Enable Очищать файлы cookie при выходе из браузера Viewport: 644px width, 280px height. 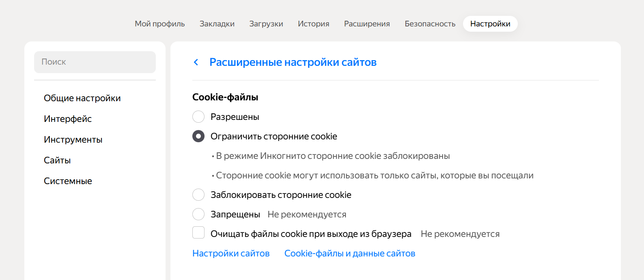tap(198, 232)
